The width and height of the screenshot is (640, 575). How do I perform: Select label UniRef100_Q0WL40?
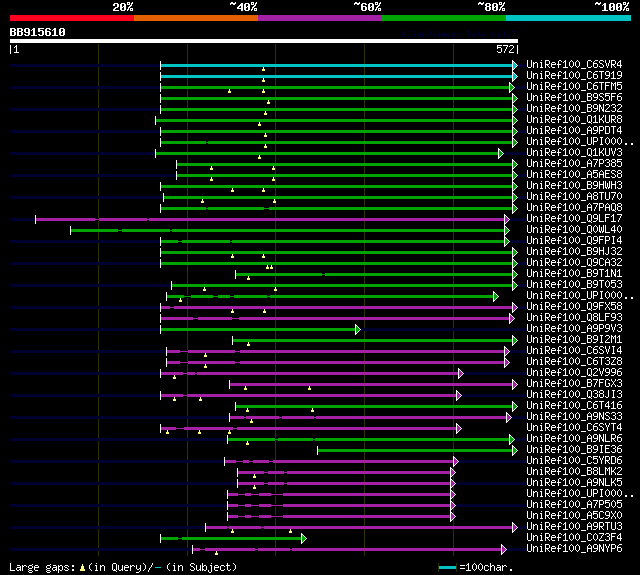point(574,230)
